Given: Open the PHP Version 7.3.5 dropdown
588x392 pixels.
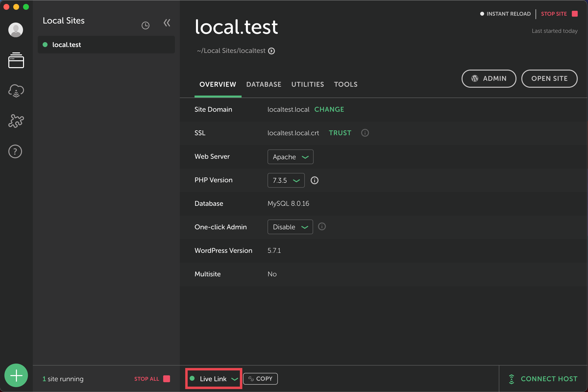Looking at the screenshot, I should 286,180.
